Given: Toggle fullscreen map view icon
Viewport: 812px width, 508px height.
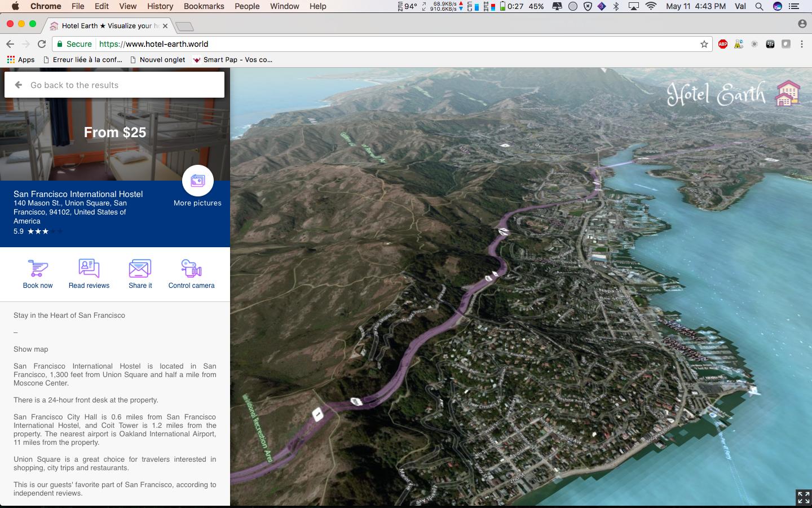Looking at the screenshot, I should (x=803, y=497).
